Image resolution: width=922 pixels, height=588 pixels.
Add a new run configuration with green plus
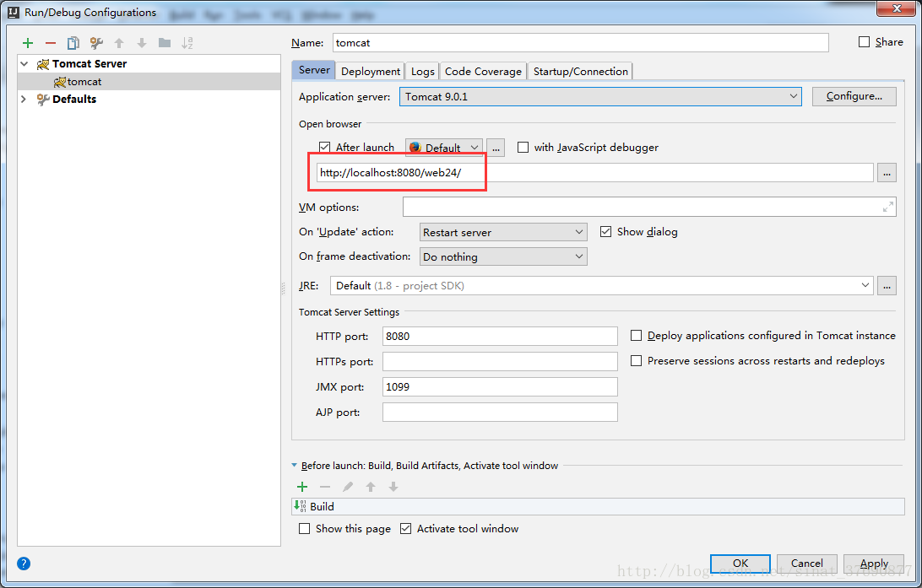(28, 43)
